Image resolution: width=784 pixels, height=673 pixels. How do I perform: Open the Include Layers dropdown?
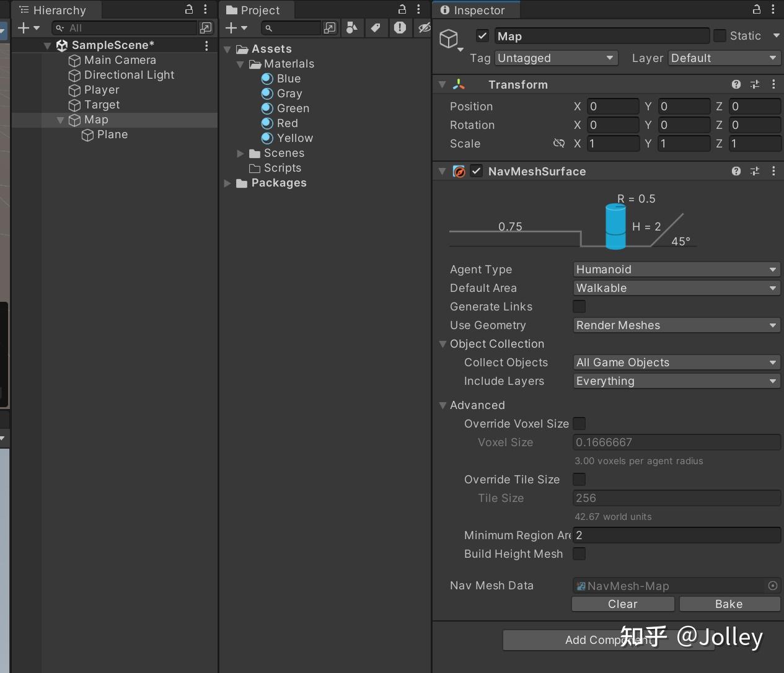676,381
